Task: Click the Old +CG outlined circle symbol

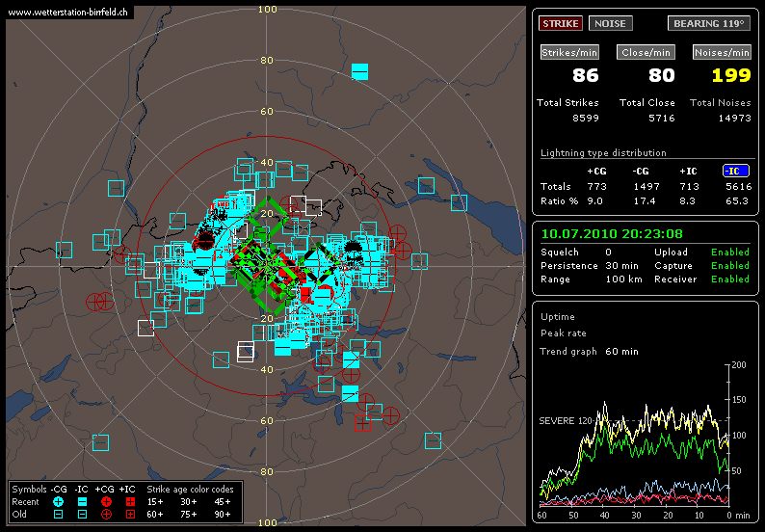Action: [x=106, y=515]
